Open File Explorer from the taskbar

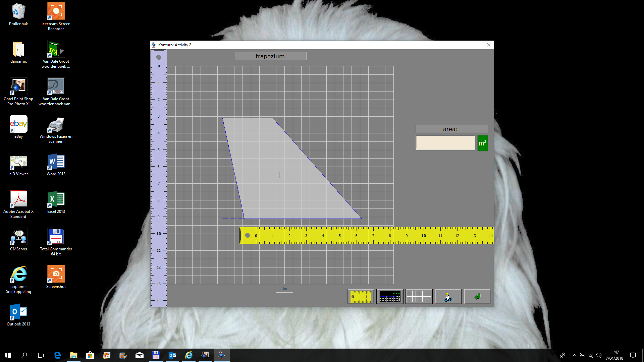click(x=73, y=355)
